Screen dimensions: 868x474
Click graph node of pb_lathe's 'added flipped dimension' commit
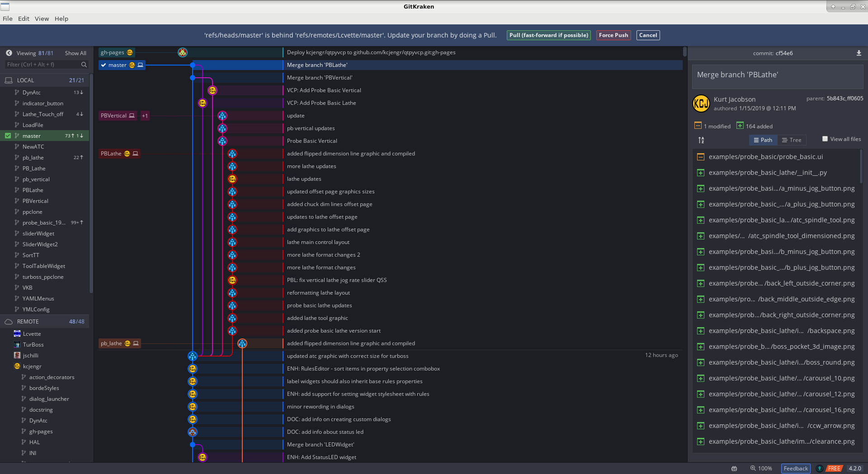point(242,343)
